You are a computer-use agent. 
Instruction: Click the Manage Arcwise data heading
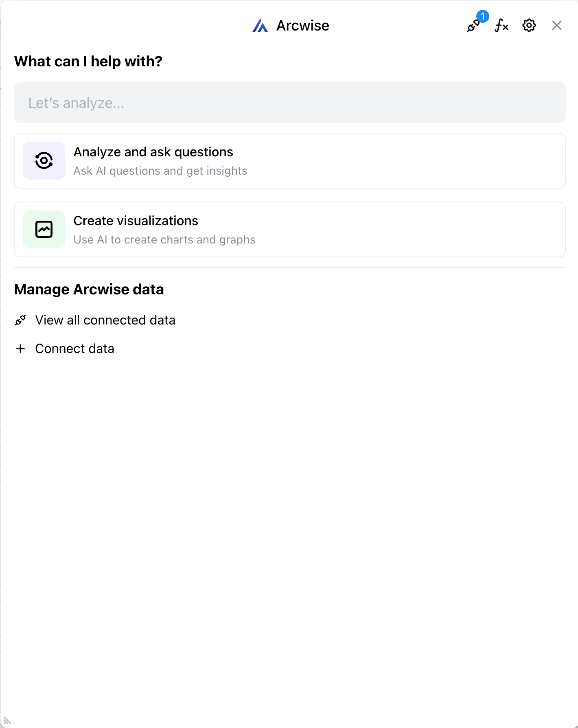pyautogui.click(x=89, y=289)
